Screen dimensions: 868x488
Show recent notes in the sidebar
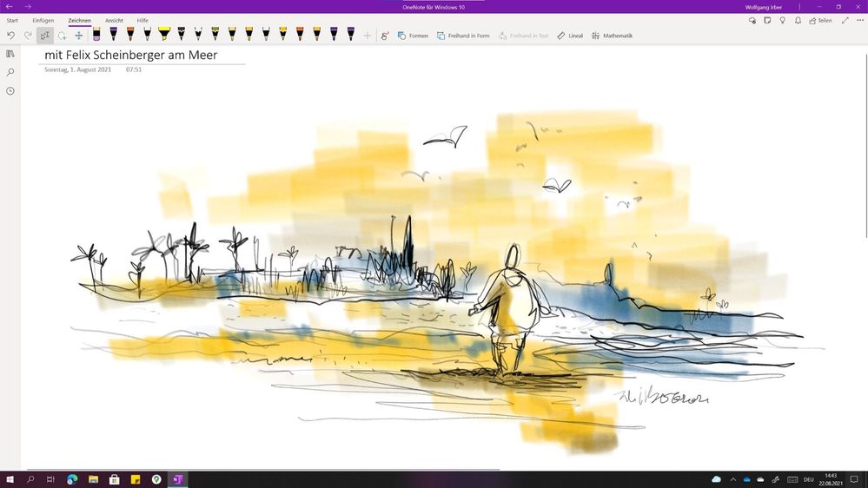[10, 90]
